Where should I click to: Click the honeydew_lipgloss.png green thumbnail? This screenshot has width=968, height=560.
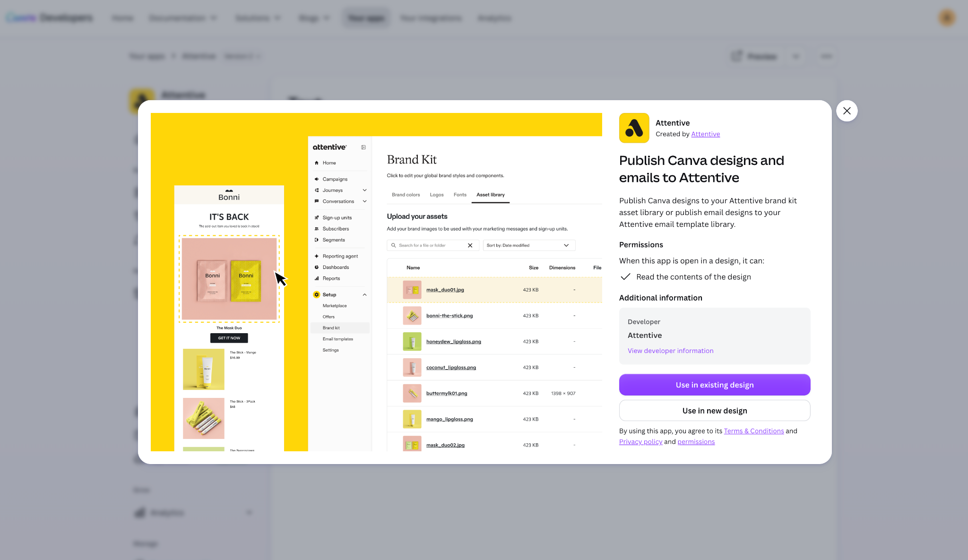412,341
